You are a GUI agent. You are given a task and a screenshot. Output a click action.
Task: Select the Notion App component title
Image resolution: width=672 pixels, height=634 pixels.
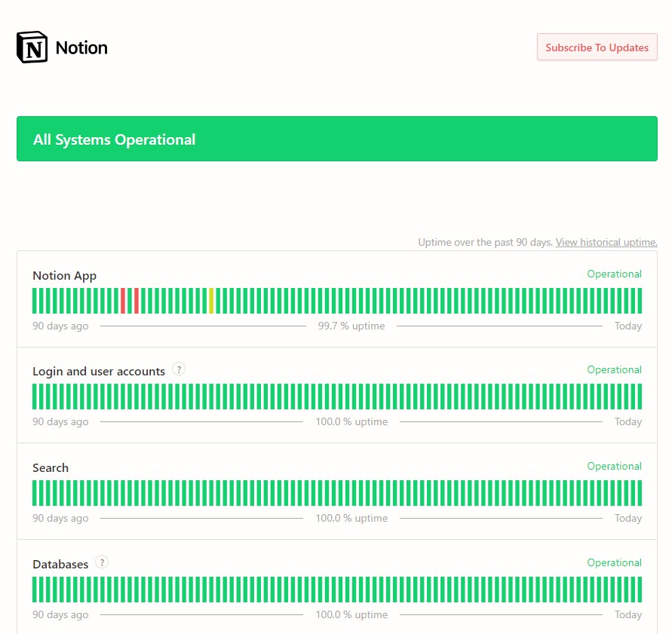(x=64, y=275)
